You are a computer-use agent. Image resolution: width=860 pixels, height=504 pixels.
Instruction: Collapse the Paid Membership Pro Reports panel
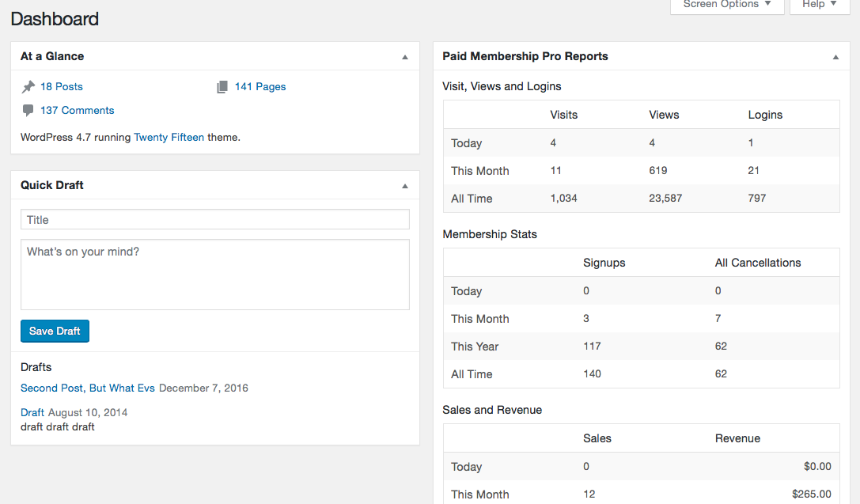tap(835, 56)
